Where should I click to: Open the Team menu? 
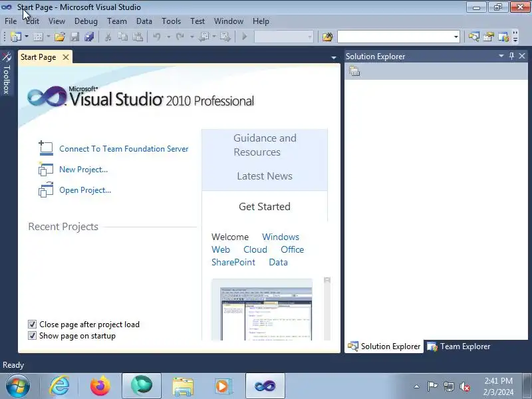tap(117, 21)
